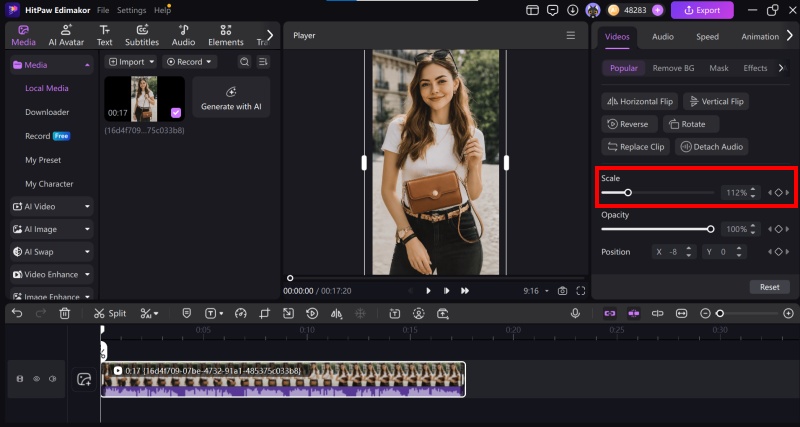Select the Remove BG sub-tab

(x=673, y=68)
